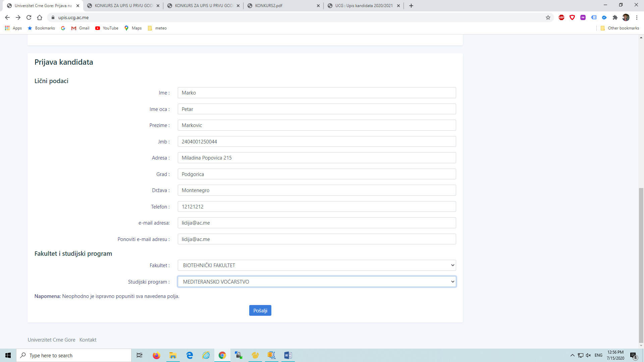Expand the Fakultet dropdown
This screenshot has height=362, width=644.
point(317,265)
